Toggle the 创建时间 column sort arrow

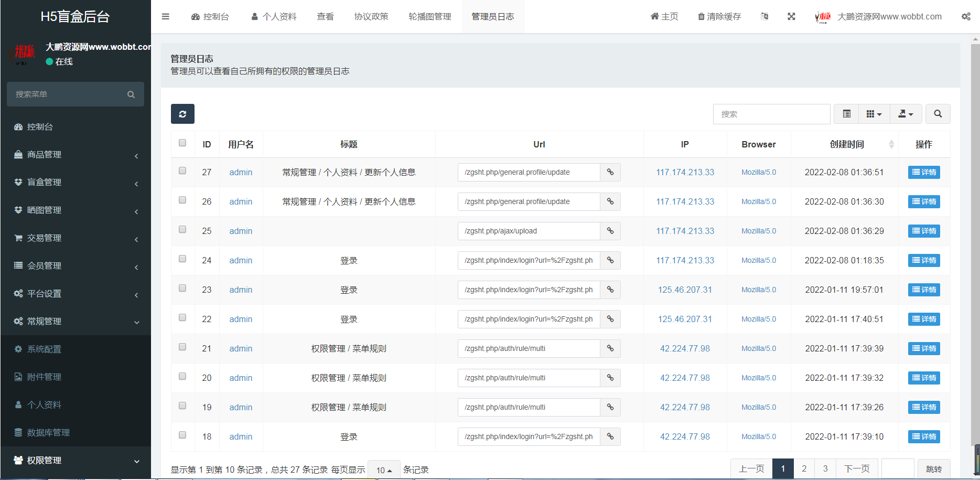[891, 144]
